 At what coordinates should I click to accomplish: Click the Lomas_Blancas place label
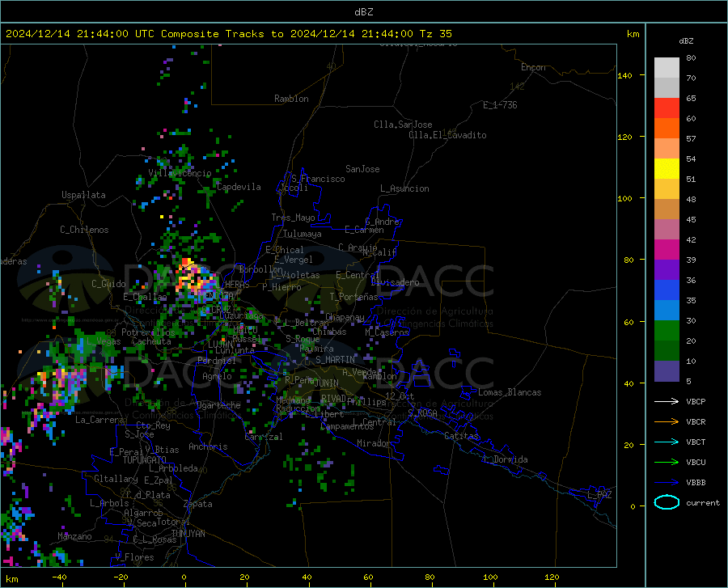tap(510, 392)
